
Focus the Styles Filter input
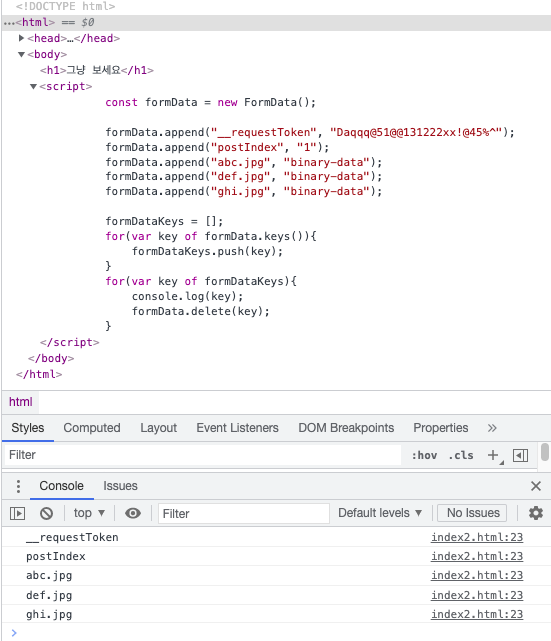click(x=203, y=455)
